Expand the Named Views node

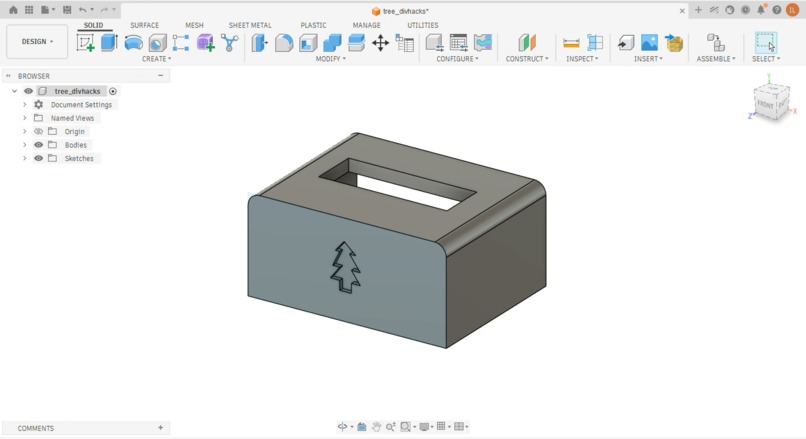24,118
